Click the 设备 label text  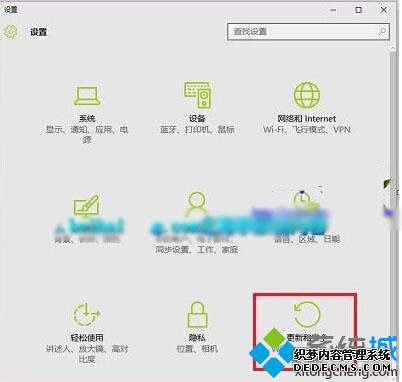pos(197,118)
